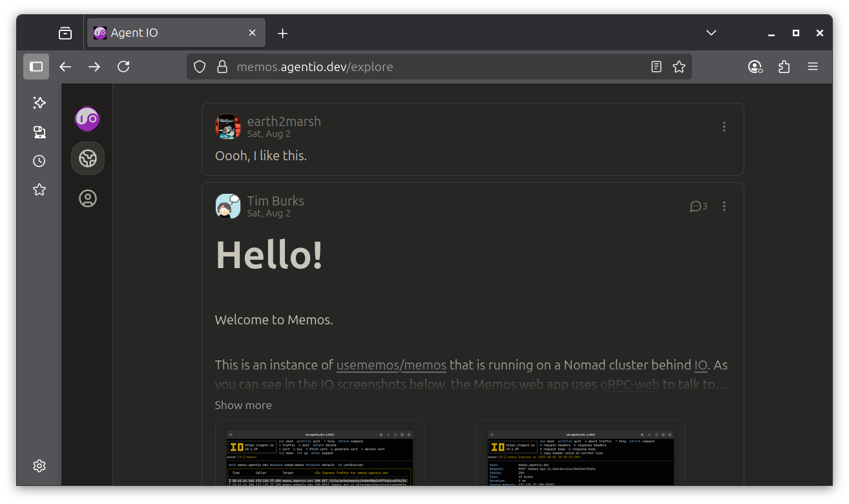The height and width of the screenshot is (504, 849).
Task: Reload the current page
Action: [123, 67]
